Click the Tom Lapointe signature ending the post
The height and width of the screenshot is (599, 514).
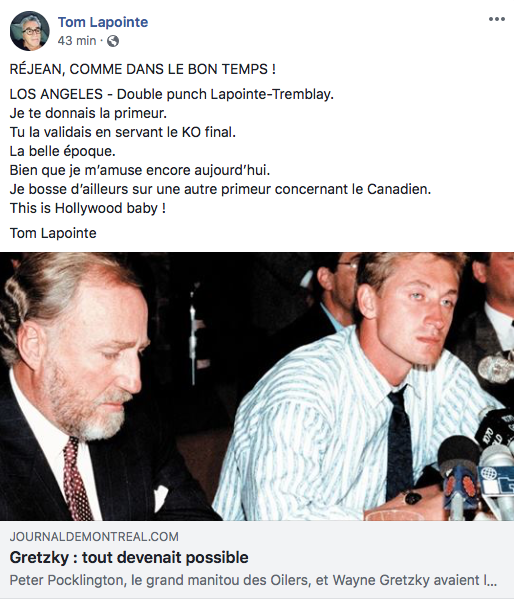(53, 233)
